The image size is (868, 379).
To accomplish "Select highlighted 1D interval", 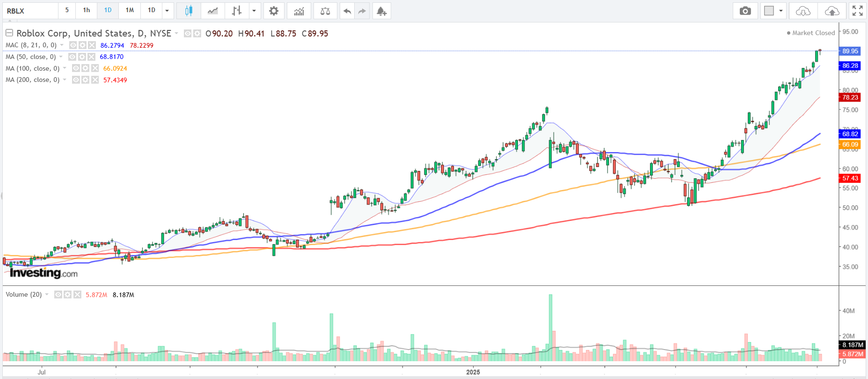I will point(108,10).
